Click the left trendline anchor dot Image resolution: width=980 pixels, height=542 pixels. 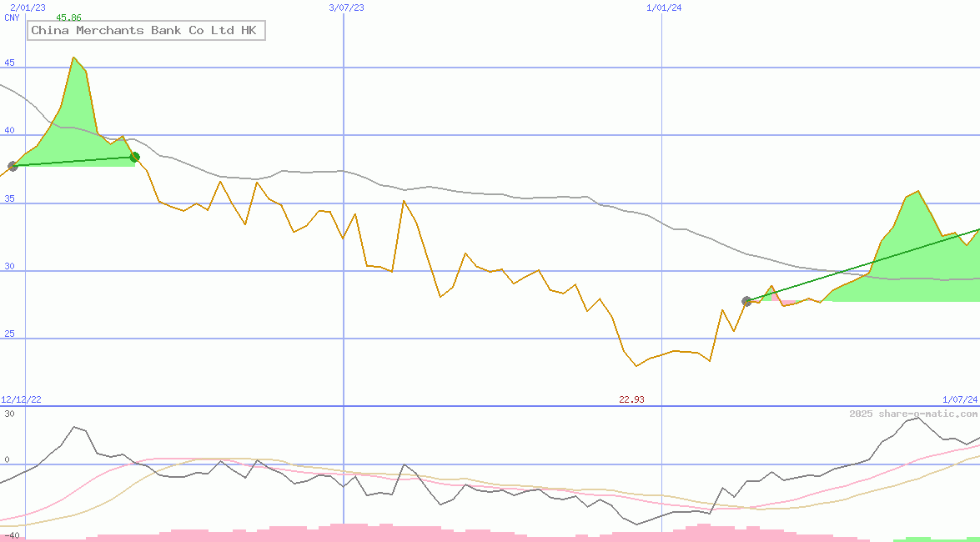pyautogui.click(x=13, y=166)
